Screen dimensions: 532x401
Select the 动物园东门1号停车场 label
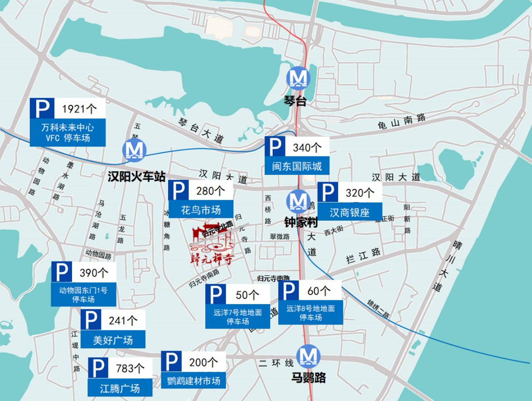point(83,295)
